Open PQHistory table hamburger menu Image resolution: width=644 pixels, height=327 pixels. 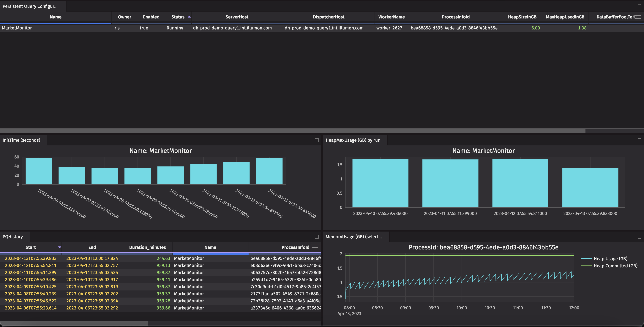315,247
